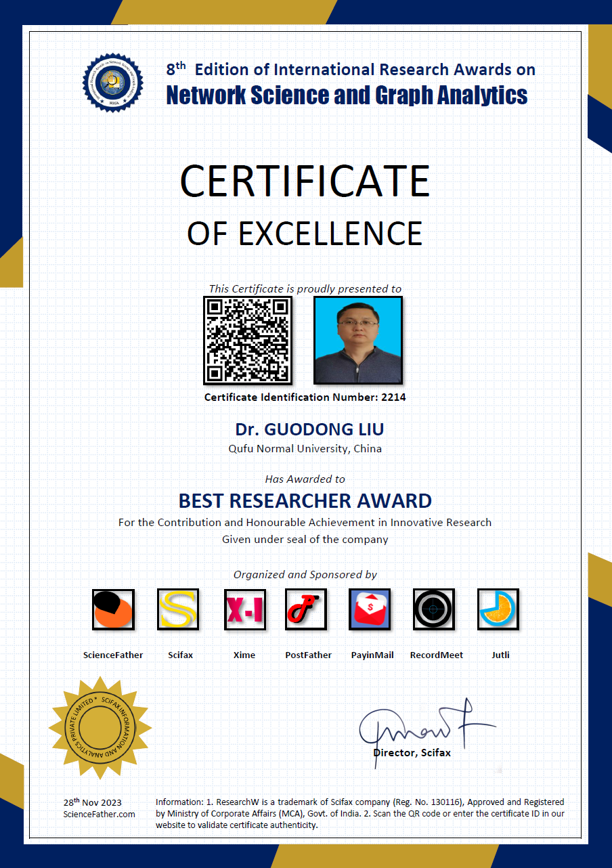Click the recipient portrait photo
This screenshot has height=868, width=612.
[x=358, y=340]
